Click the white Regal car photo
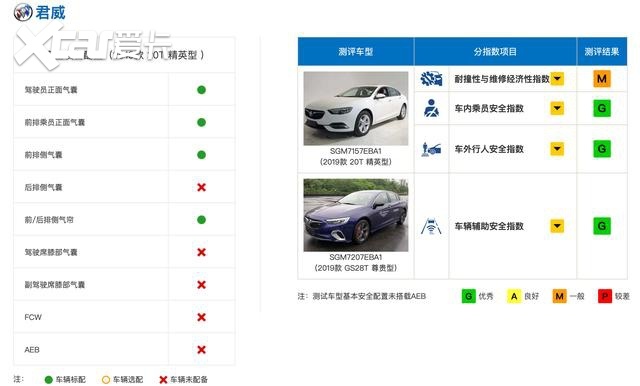640x386 pixels. point(356,108)
